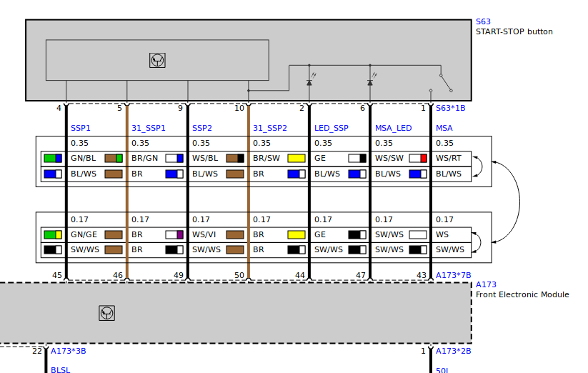
Task: Open the SSP1 signal label
Action: tap(81, 128)
